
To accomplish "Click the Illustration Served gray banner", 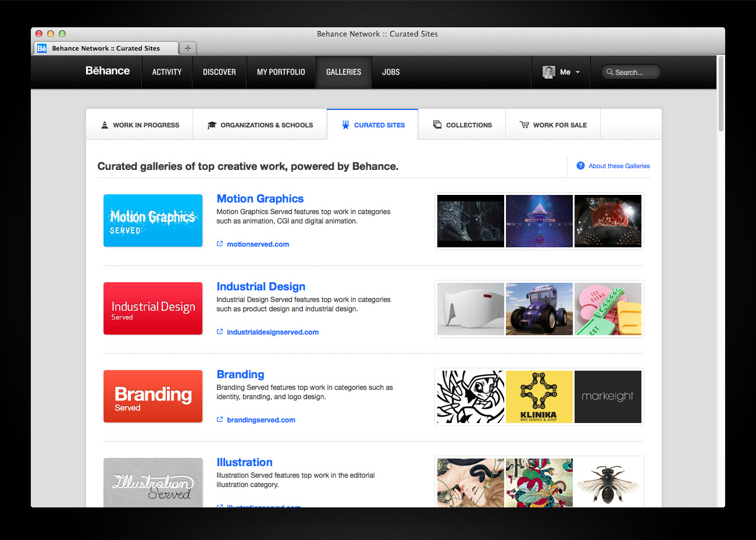I will (153, 482).
